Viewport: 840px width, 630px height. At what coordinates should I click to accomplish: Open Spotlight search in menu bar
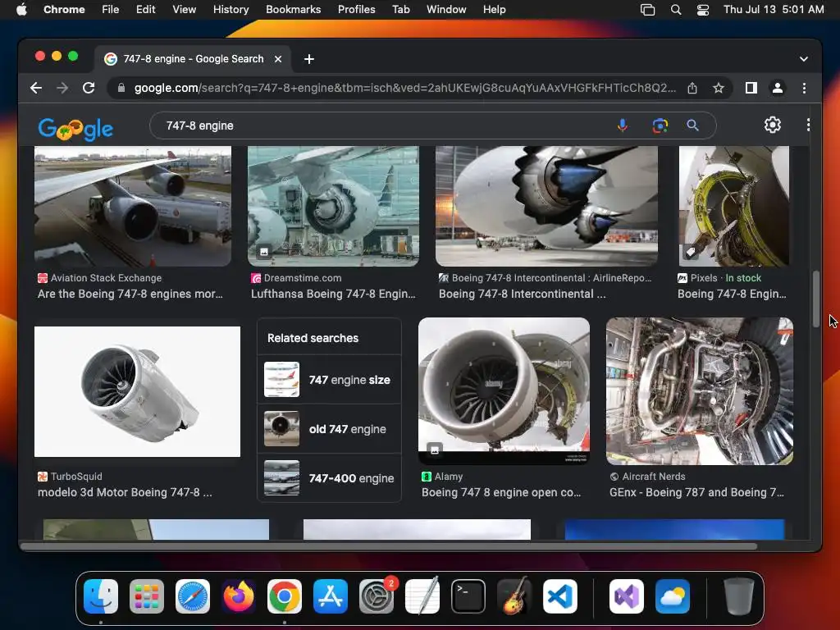pos(676,10)
